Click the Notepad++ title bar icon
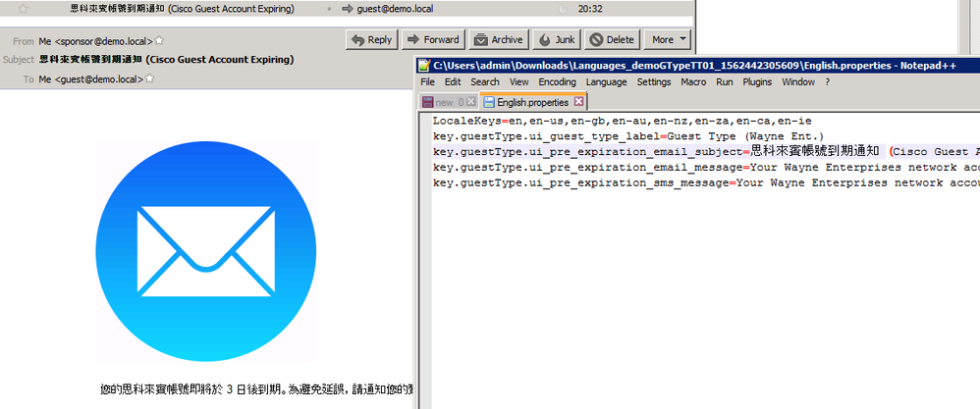This screenshot has height=409, width=980. (424, 65)
